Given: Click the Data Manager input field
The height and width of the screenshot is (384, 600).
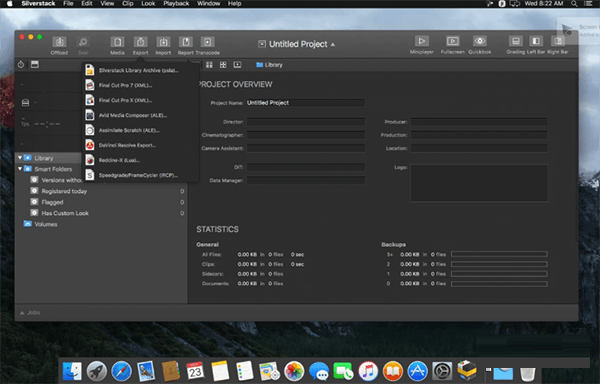Looking at the screenshot, I should tap(305, 180).
